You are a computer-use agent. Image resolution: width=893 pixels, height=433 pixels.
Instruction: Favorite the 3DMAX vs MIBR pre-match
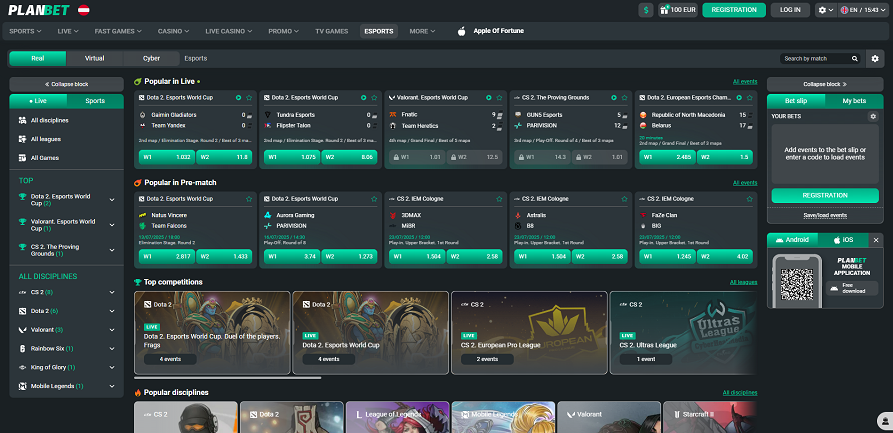click(499, 199)
